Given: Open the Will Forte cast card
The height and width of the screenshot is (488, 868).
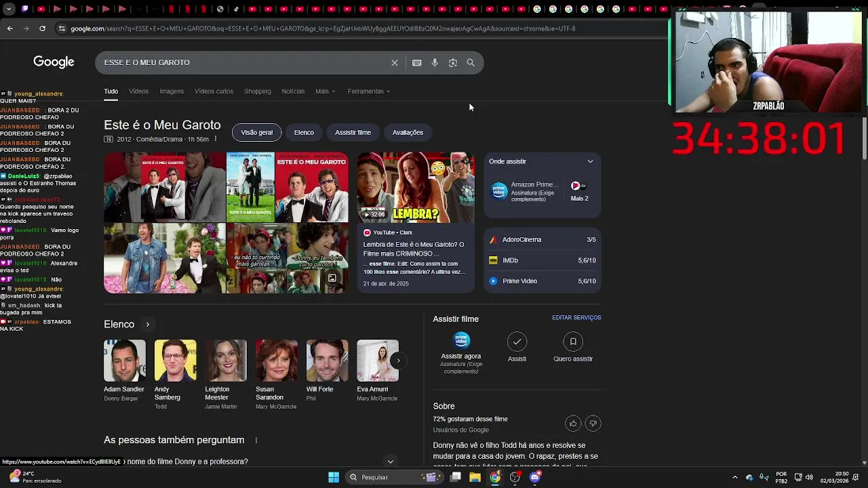Looking at the screenshot, I should pyautogui.click(x=327, y=371).
